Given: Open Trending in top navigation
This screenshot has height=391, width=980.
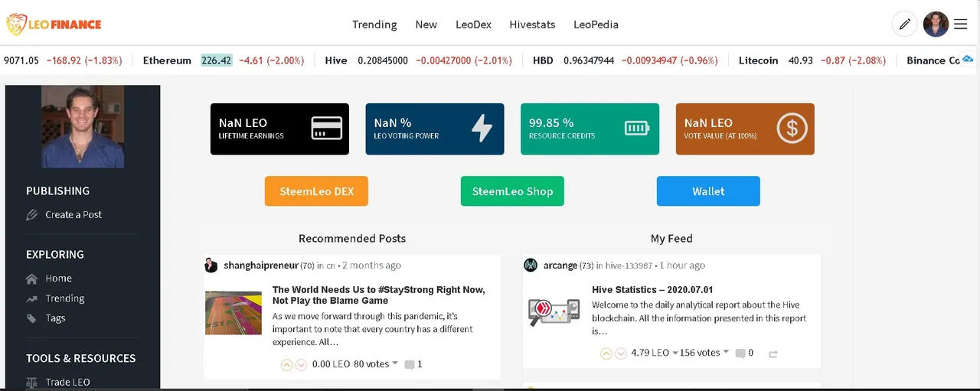Looking at the screenshot, I should pyautogui.click(x=374, y=24).
